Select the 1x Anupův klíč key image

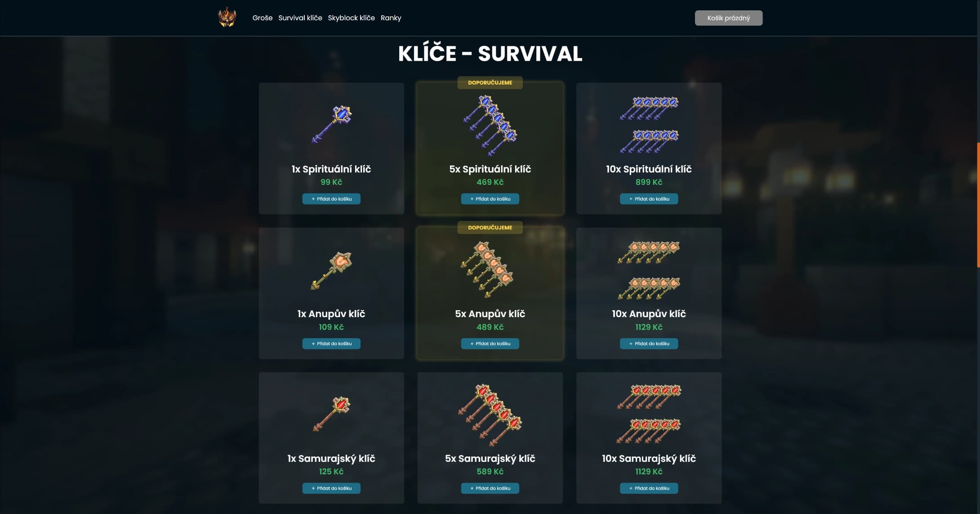(331, 270)
